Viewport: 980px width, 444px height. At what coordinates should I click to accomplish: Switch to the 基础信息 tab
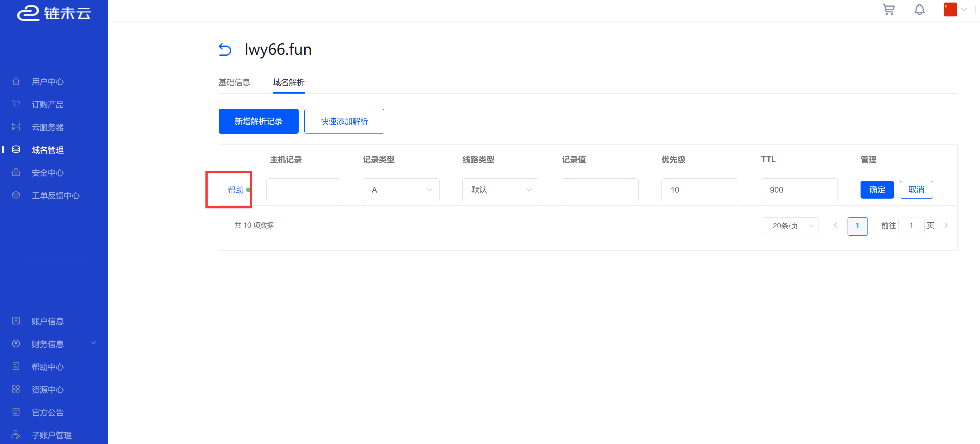coord(234,82)
